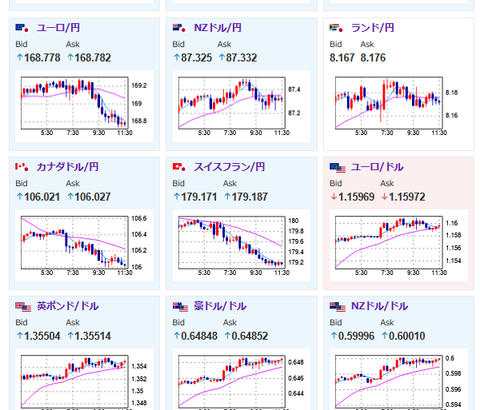Viewport: 480px width, 410px height.
Task: Click the Euro/Dollar flag icon
Action: pyautogui.click(x=337, y=167)
